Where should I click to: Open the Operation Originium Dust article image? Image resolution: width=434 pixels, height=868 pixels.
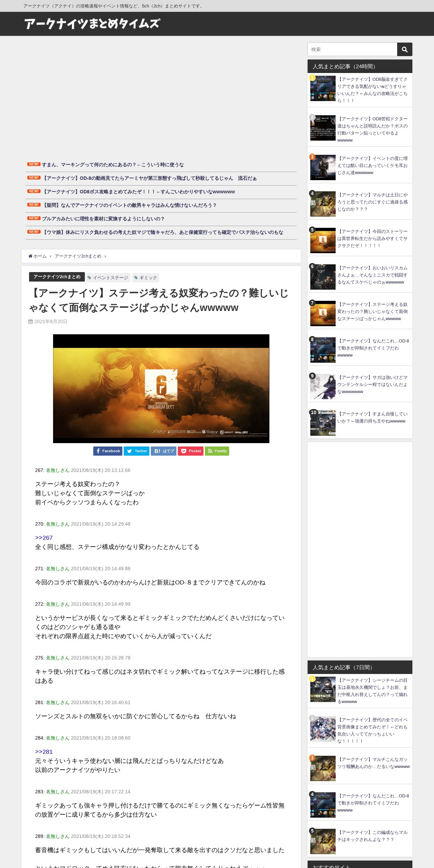pos(161,389)
